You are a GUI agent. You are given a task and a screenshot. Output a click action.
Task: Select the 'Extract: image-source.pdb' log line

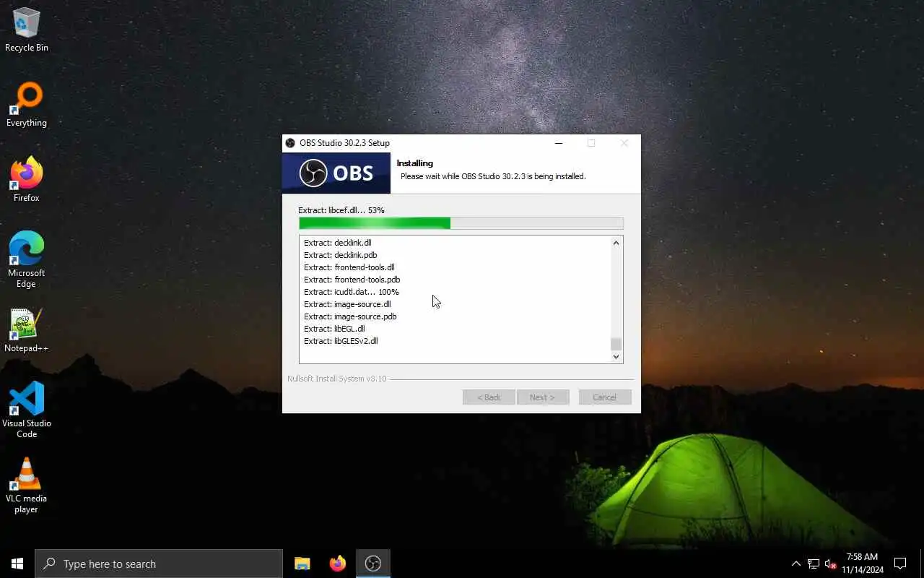[350, 316]
